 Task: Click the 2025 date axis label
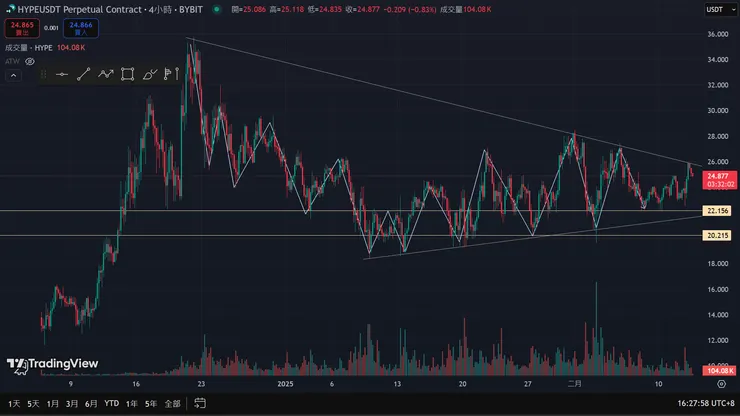click(286, 384)
